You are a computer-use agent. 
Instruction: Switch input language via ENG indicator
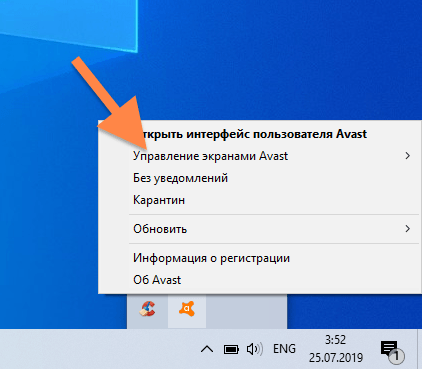point(284,349)
